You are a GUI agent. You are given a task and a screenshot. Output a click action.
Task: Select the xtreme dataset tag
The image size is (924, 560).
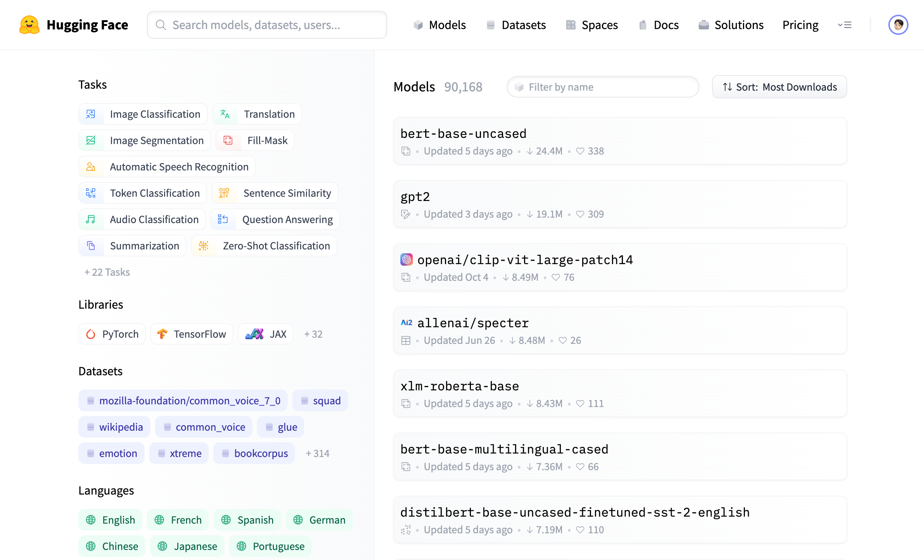tap(179, 453)
